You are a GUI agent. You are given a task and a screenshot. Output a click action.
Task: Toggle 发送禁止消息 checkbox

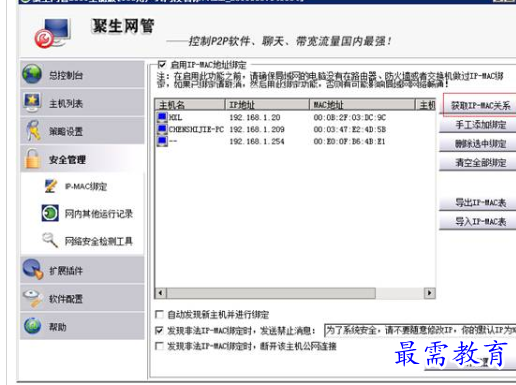[159, 330]
